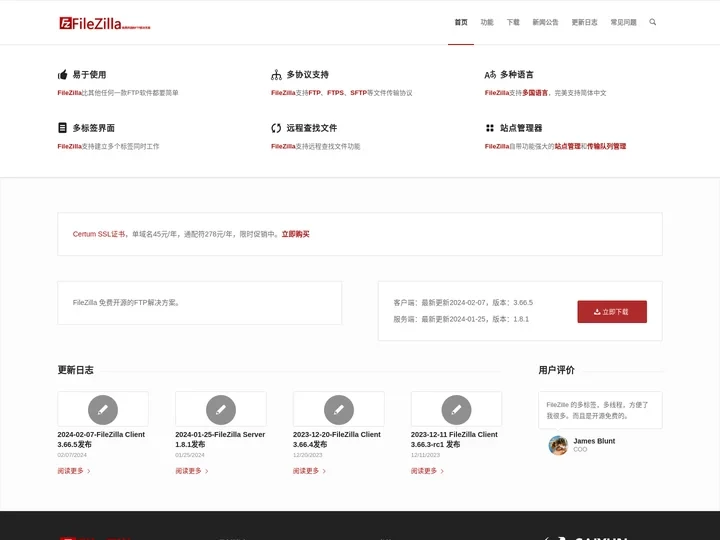This screenshot has width=720, height=540.
Task: Click the refresh icon beside 远程查找文件
Action: (x=276, y=128)
